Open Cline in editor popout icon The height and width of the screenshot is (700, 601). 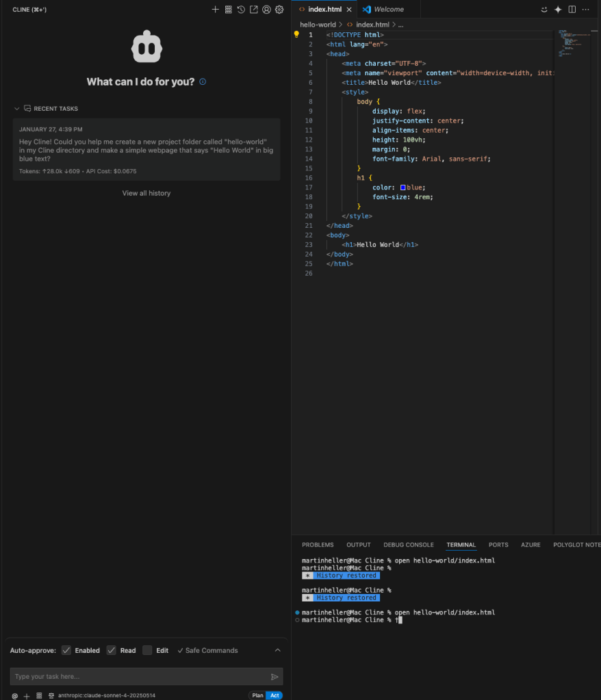tap(254, 10)
